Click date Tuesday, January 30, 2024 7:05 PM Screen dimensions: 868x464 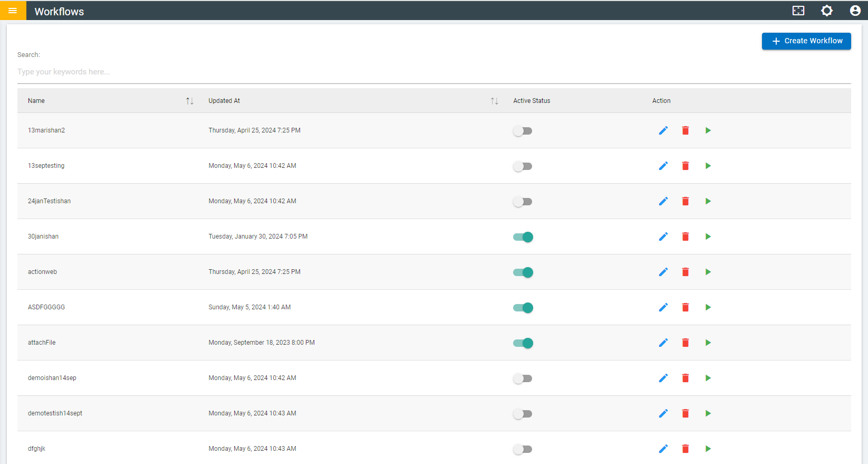tap(258, 236)
